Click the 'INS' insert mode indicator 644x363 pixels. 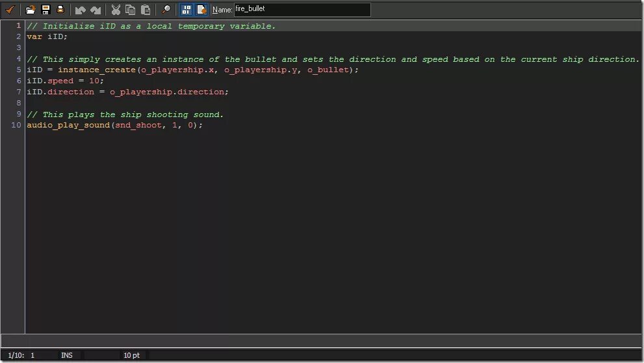pos(67,355)
